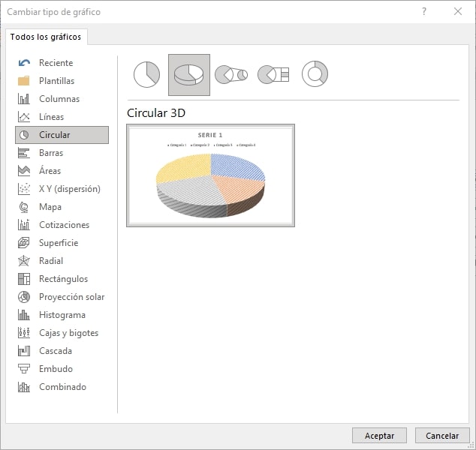Select the Combinado label
The height and width of the screenshot is (450, 476).
62,387
